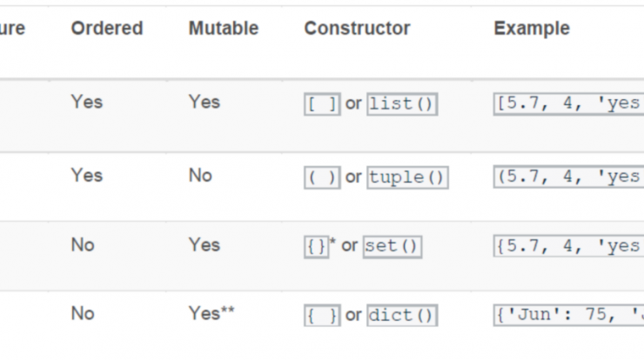This screenshot has width=644, height=360.
Task: Click the {} code box with asterisk
Action: (317, 247)
